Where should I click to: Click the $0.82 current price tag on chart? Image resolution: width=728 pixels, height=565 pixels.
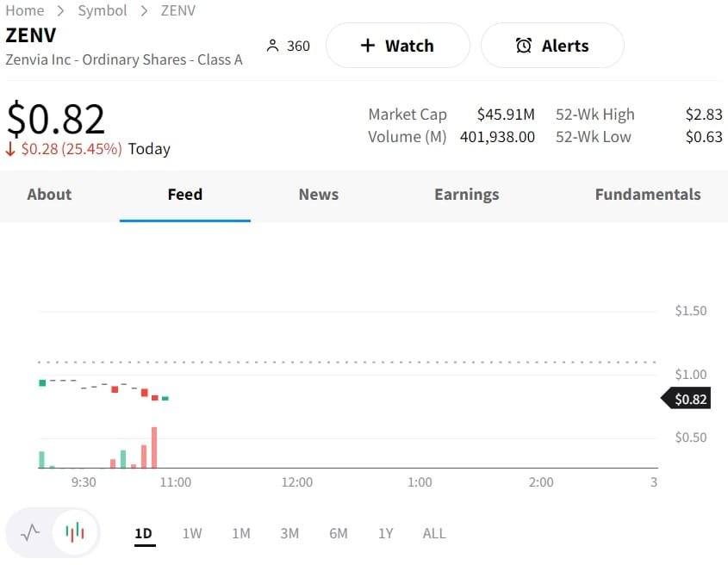click(690, 399)
